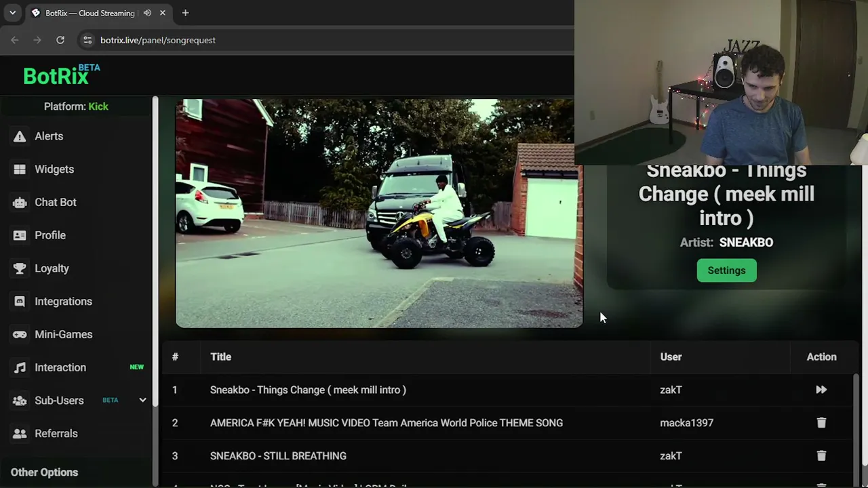Reload the BotRix page
The height and width of the screenshot is (488, 868).
pyautogui.click(x=60, y=40)
